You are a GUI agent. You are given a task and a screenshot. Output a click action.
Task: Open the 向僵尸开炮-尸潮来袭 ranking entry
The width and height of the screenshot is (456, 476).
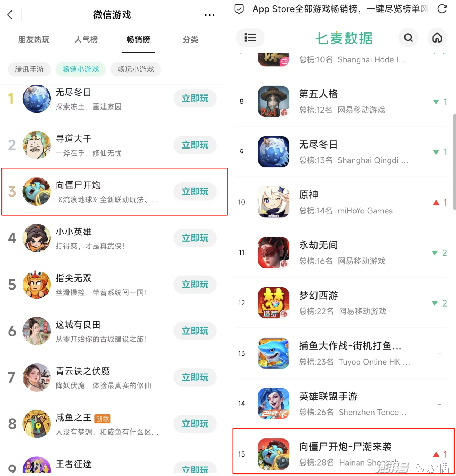click(x=343, y=451)
